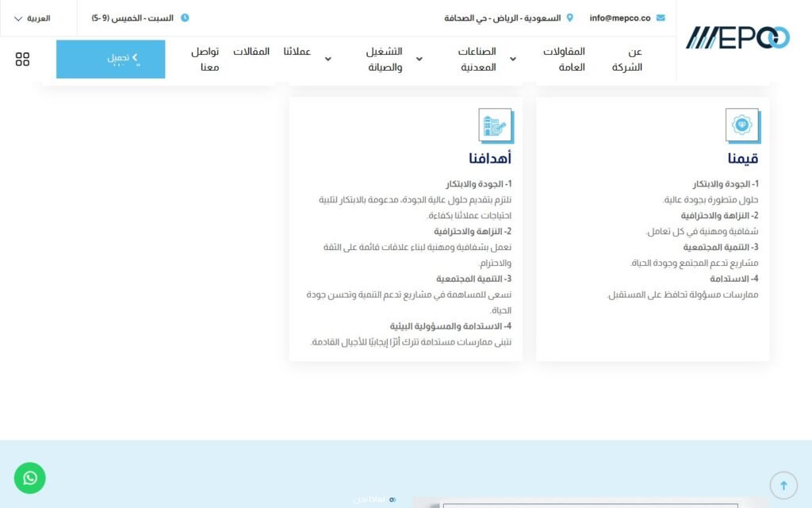Open WhatsApp chat button

[30, 478]
